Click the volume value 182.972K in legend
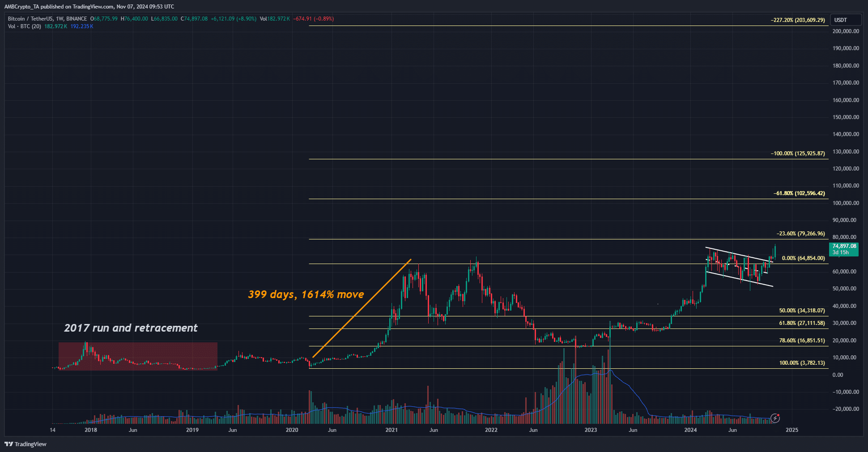868x452 pixels. tap(55, 26)
